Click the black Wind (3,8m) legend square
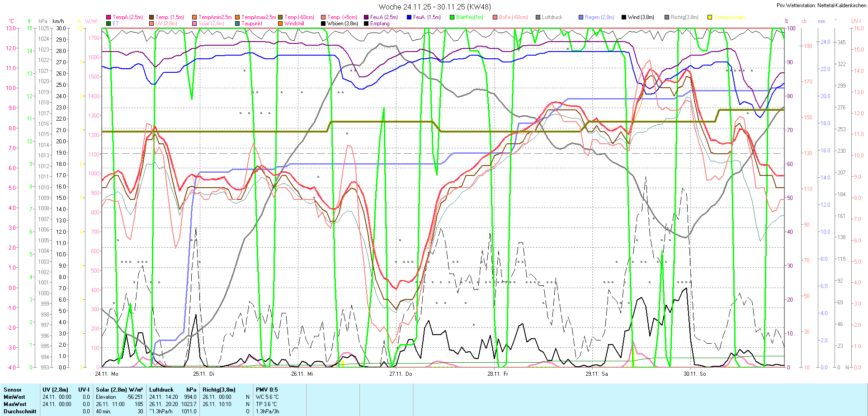 pos(624,17)
